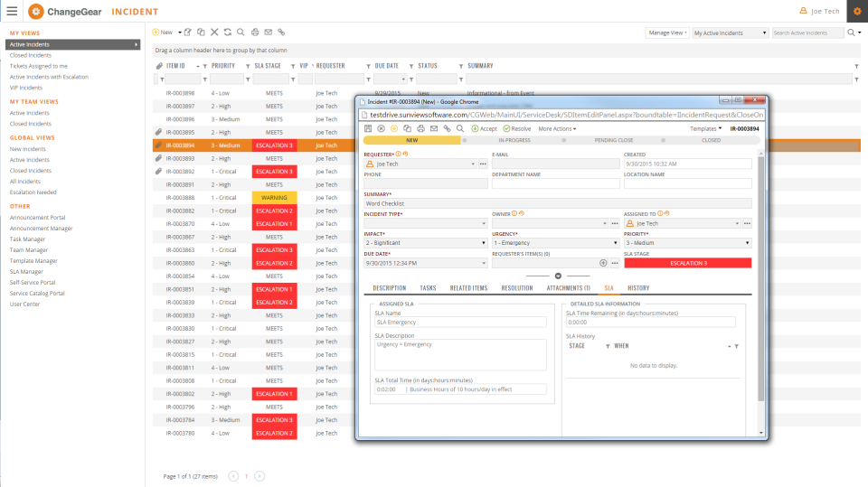Open the ellipsis button next to Assigned To field
This screenshot has width=868, height=487.
pos(748,223)
